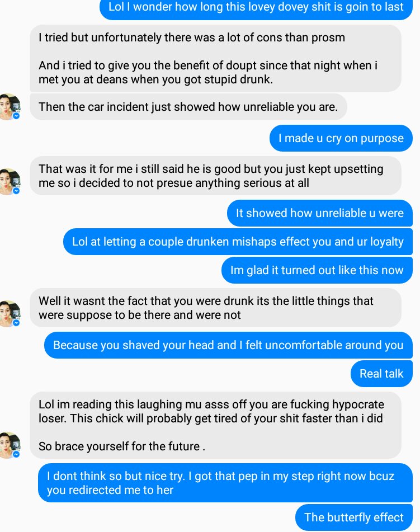
Task: Select 'Because you shaved your head' message
Action: coord(228,345)
